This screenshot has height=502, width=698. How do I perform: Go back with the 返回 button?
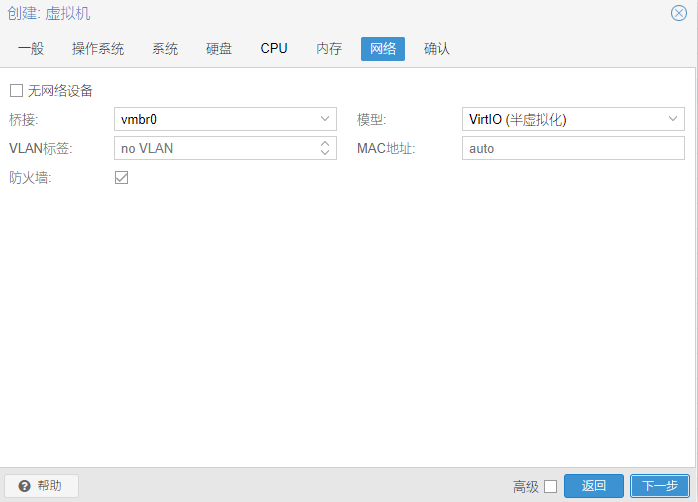point(594,486)
